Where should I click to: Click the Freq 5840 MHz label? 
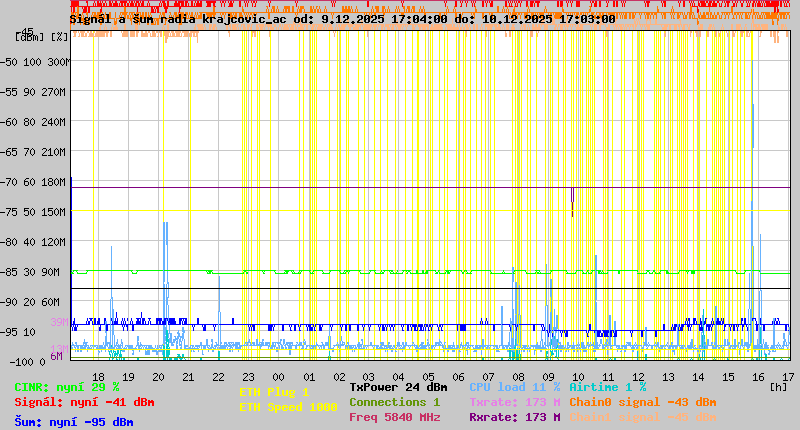point(394,417)
